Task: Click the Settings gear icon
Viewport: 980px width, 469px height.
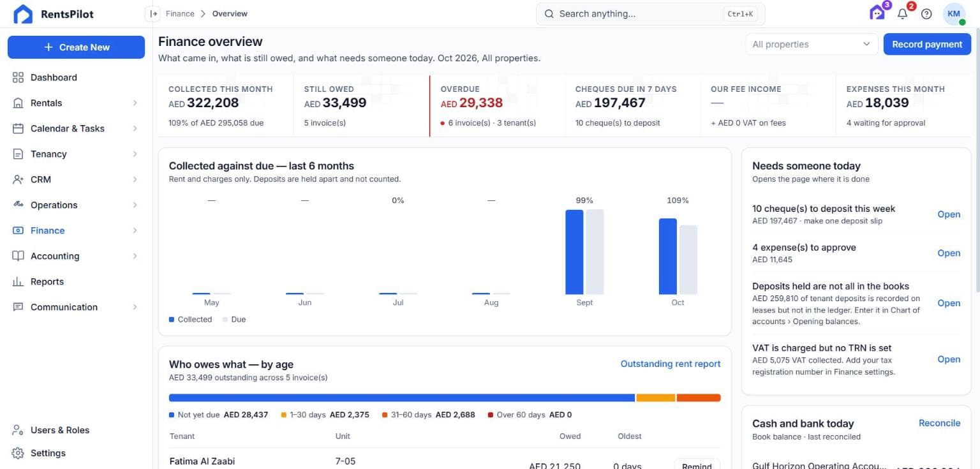Action: (x=18, y=453)
